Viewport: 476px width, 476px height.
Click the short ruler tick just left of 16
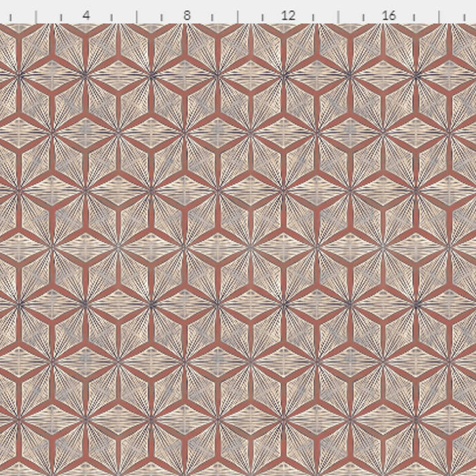coord(363,18)
